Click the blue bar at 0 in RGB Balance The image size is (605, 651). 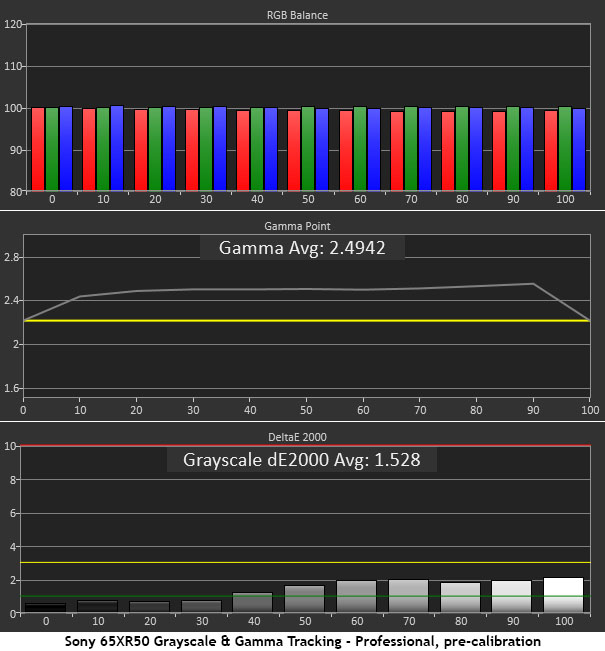tap(66, 149)
